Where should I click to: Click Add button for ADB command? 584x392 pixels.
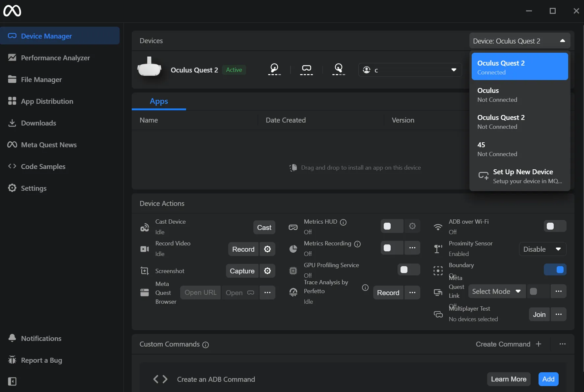pos(548,379)
